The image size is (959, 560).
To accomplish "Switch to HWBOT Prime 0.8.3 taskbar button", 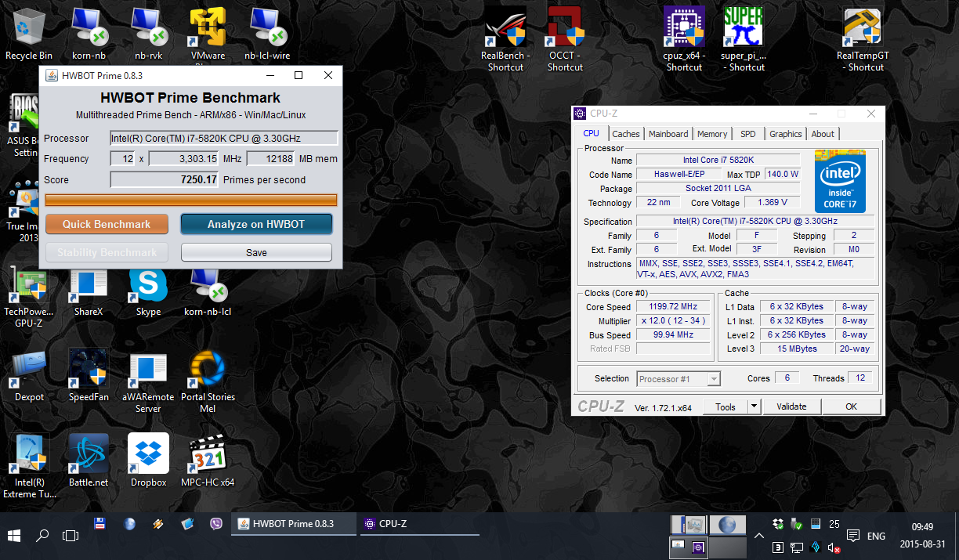I will click(x=293, y=524).
